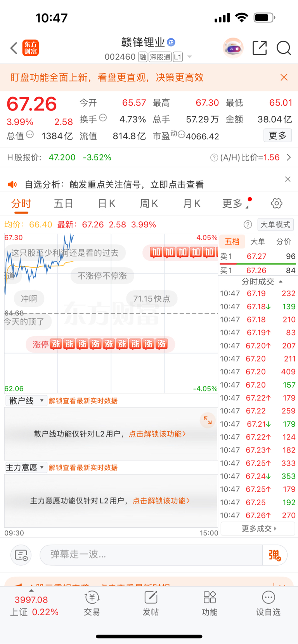
Task: Open the search magnifier icon
Action: pyautogui.click(x=284, y=48)
